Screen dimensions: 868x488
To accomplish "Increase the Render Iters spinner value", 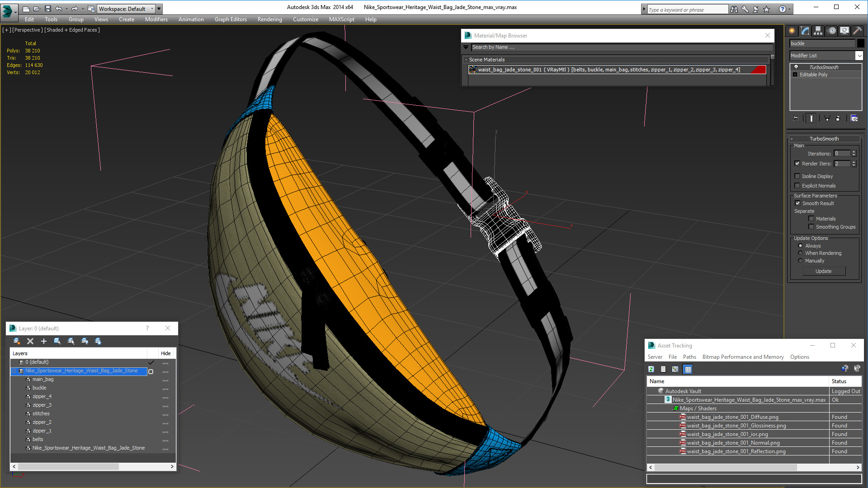I will (x=854, y=162).
